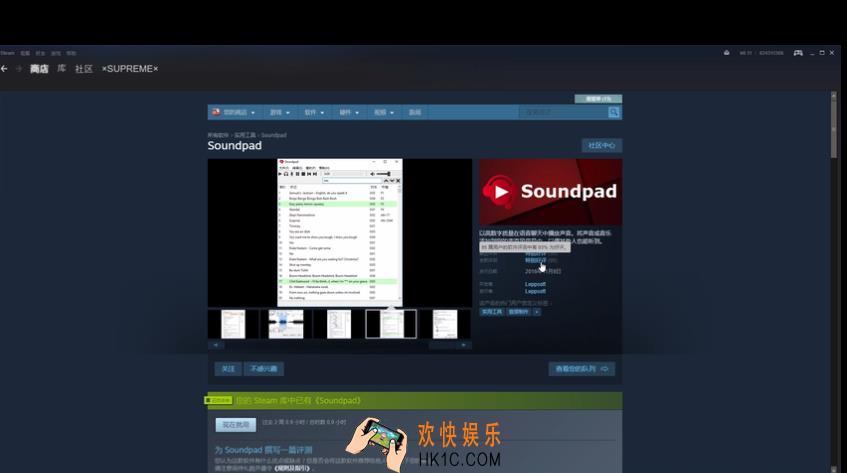Select the second thumbnail with blue diagram
The width and height of the screenshot is (847, 473).
coord(286,324)
